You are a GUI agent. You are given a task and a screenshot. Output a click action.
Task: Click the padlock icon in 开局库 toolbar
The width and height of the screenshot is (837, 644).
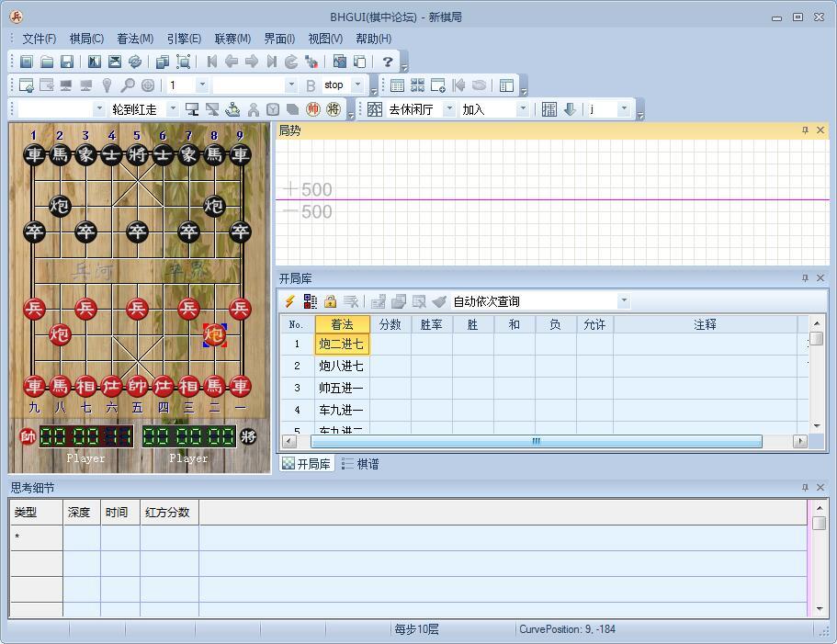[331, 301]
